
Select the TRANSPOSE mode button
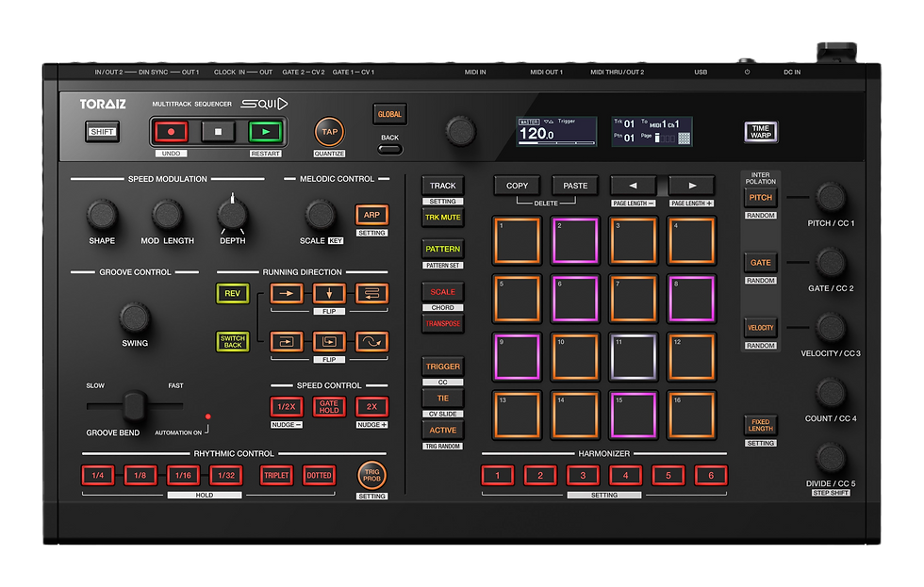[442, 324]
